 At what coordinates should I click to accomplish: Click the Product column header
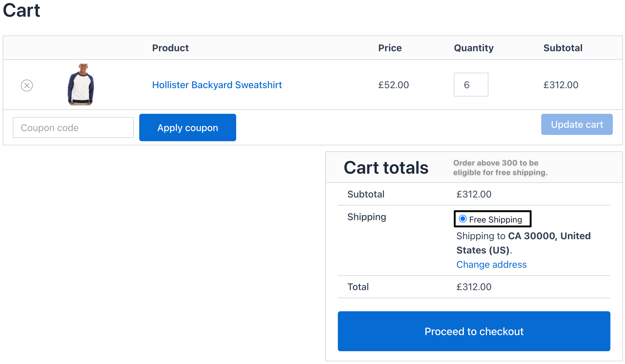pos(170,48)
